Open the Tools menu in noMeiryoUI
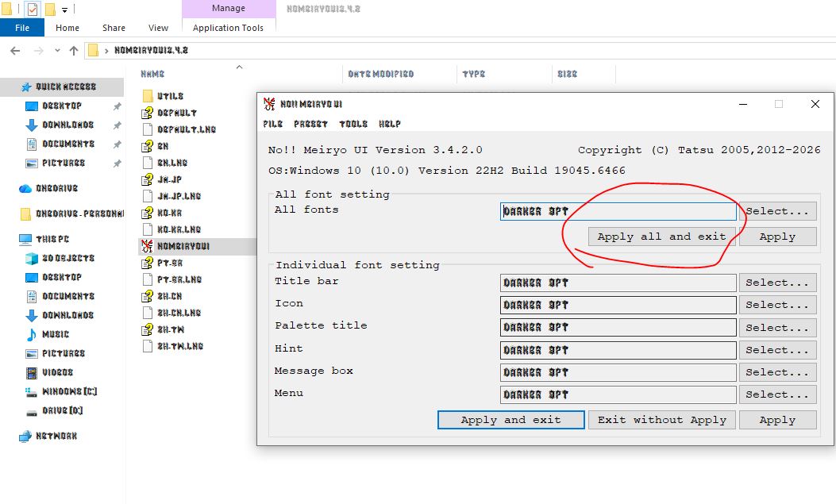This screenshot has height=504, width=836. click(353, 124)
